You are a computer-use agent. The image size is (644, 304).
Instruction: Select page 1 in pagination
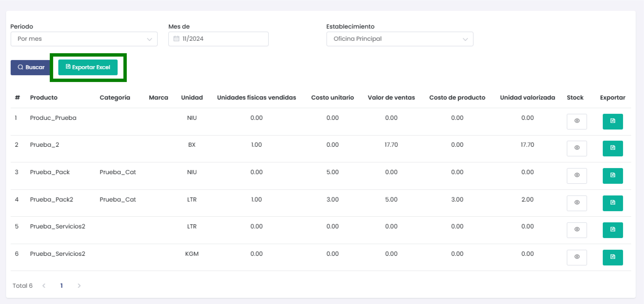point(62,285)
